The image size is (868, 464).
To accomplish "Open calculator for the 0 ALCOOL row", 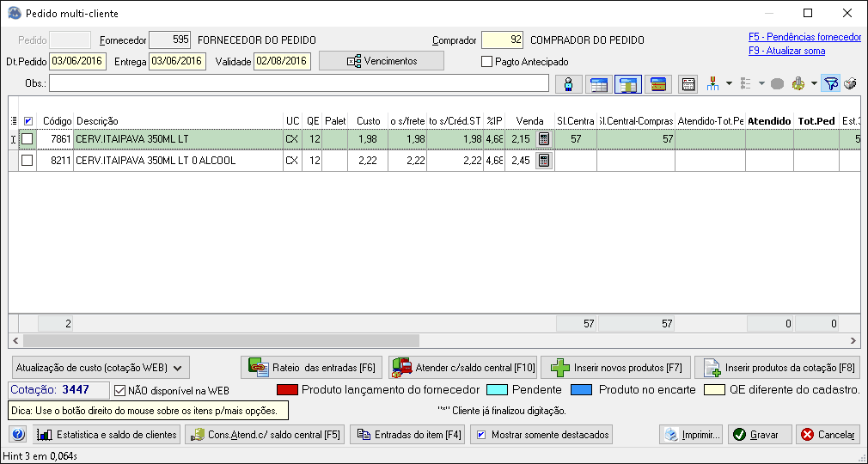I will coord(544,161).
